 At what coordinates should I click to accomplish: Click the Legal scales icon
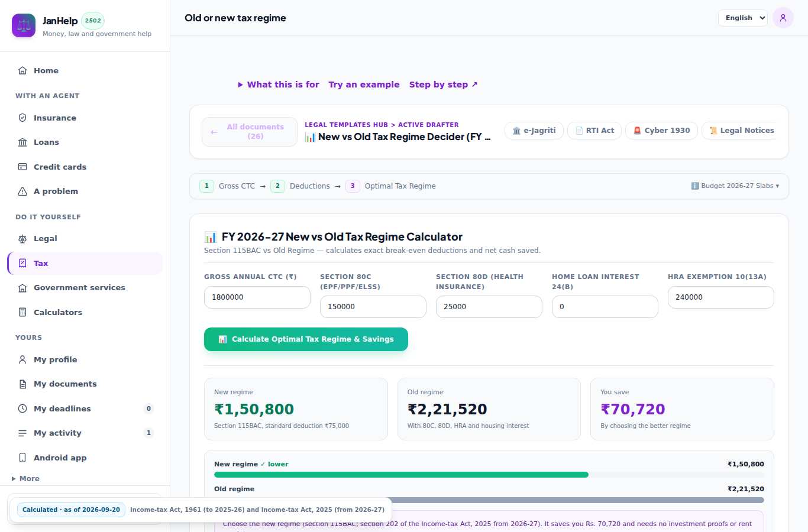click(22, 238)
